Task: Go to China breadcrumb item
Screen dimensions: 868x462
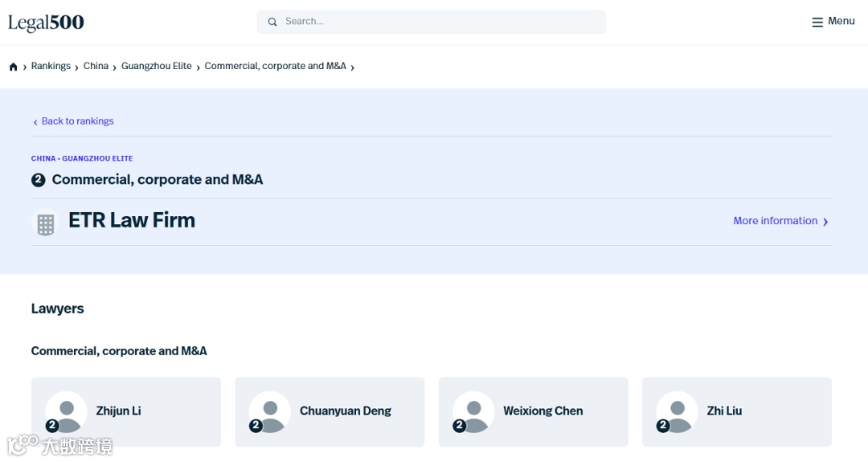Action: (96, 66)
